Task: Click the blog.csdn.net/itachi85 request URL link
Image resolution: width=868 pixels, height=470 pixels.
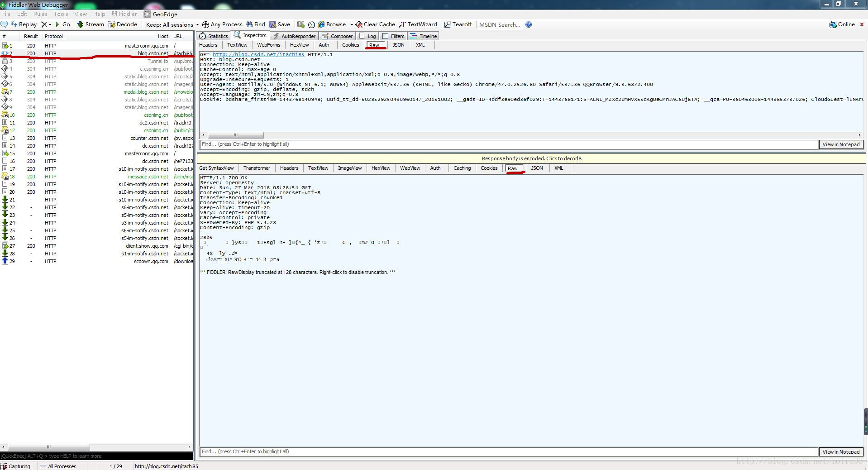Action: [x=258, y=54]
